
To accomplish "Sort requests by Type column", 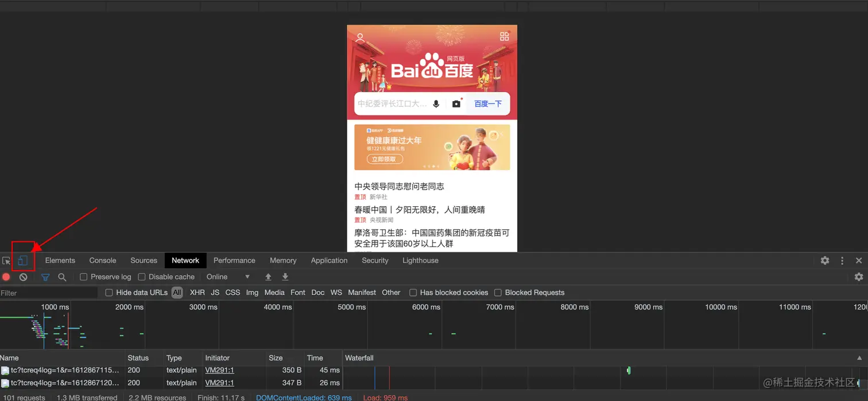I will (x=183, y=358).
